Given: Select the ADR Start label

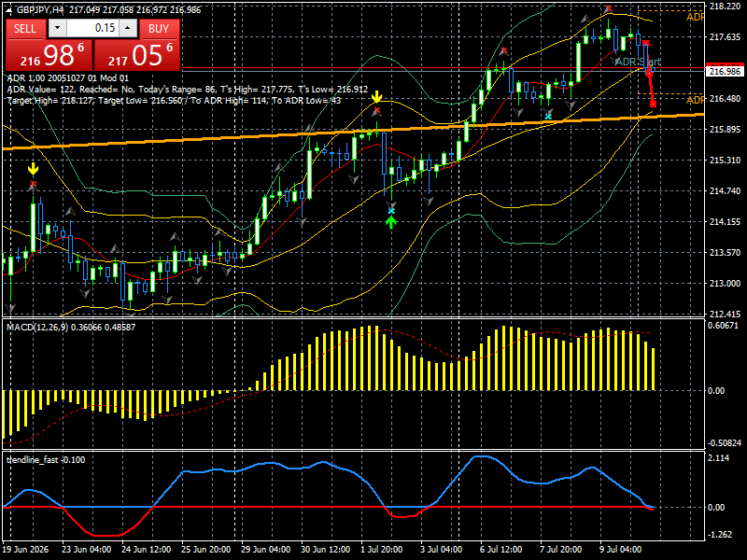Looking at the screenshot, I should (638, 62).
